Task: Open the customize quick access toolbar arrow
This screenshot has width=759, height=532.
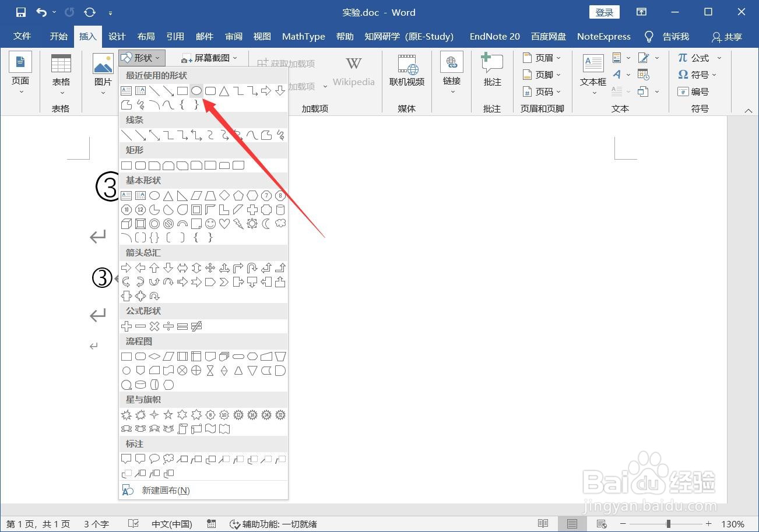Action: coord(111,12)
